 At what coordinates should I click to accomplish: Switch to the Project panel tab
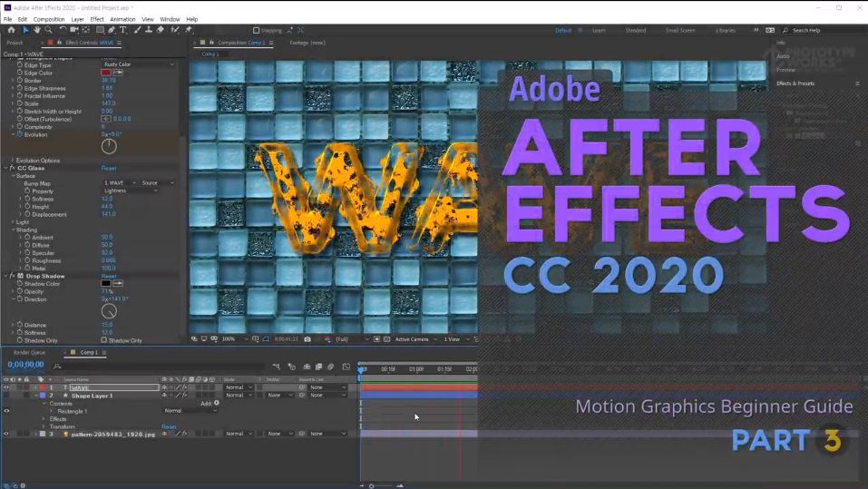15,43
